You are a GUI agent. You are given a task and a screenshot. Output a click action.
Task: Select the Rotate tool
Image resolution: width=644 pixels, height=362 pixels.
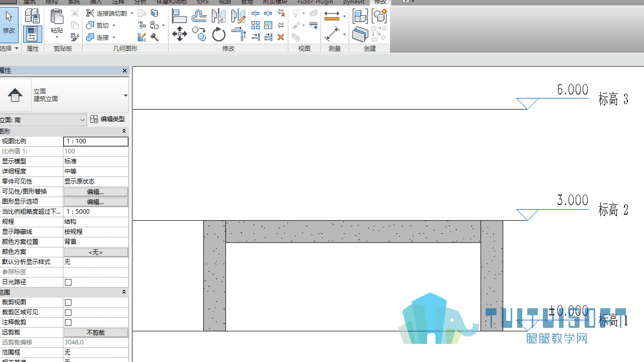218,34
